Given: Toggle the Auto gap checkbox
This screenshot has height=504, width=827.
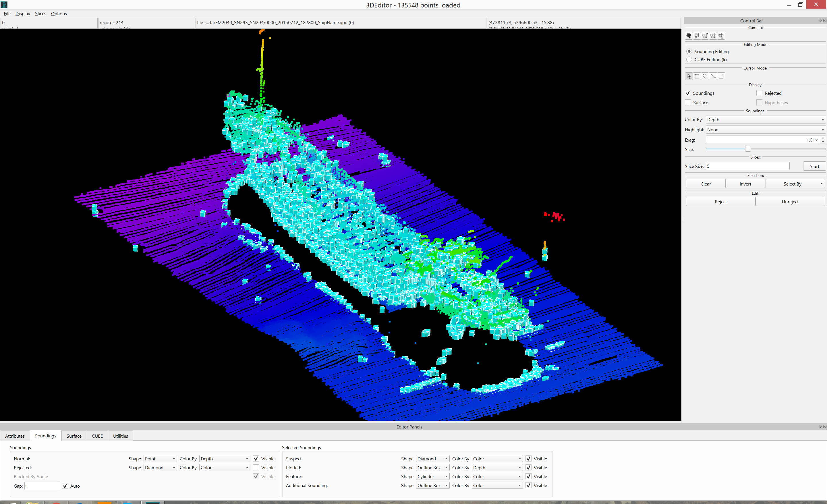Looking at the screenshot, I should [x=65, y=486].
